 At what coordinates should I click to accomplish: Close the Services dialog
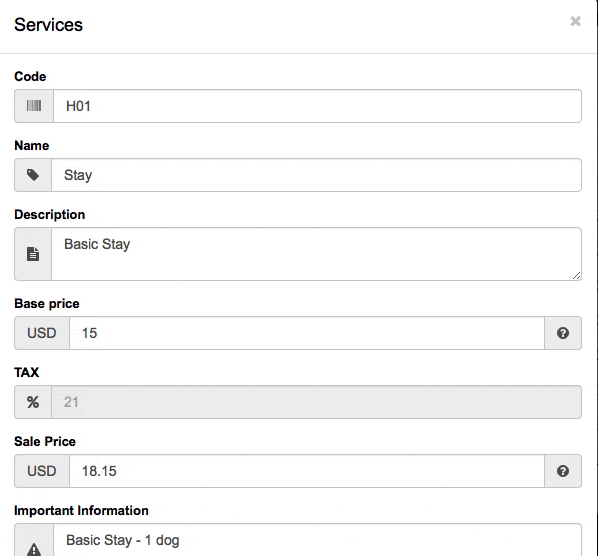575,21
